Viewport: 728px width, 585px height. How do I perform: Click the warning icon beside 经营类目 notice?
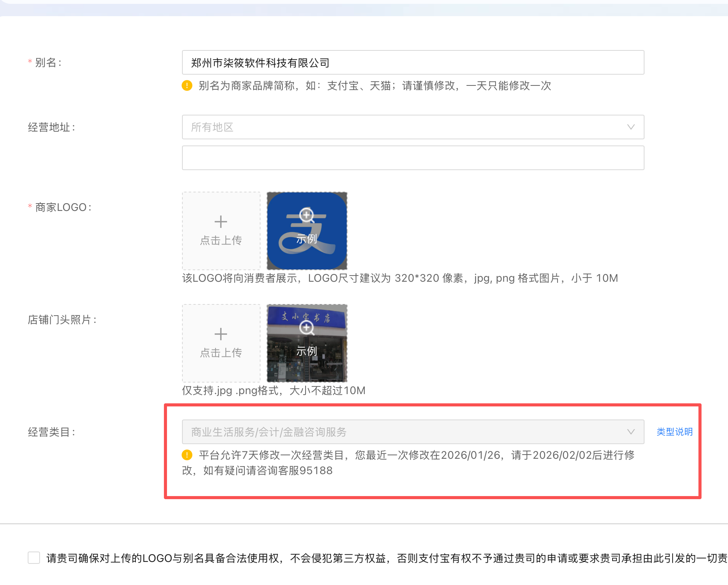187,455
